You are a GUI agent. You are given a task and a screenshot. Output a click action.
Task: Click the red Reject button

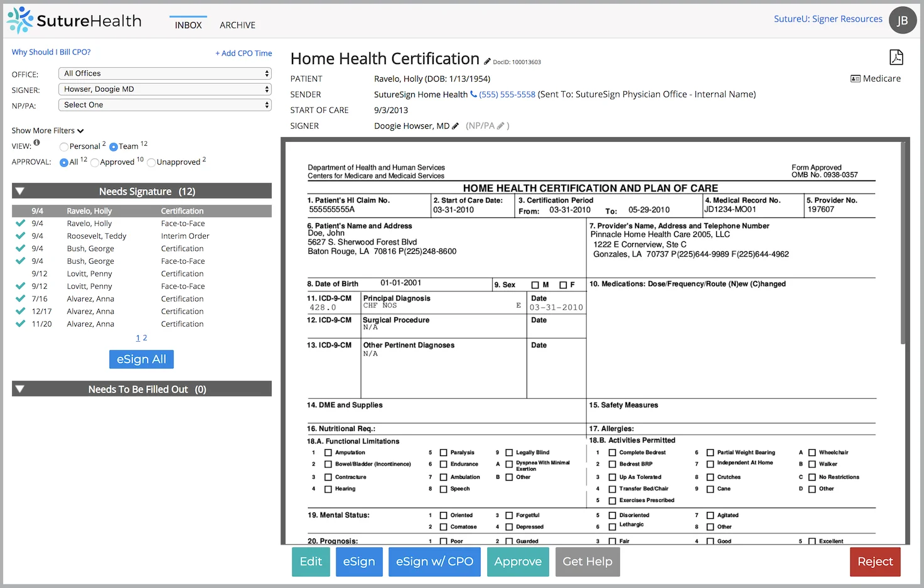[x=875, y=562]
